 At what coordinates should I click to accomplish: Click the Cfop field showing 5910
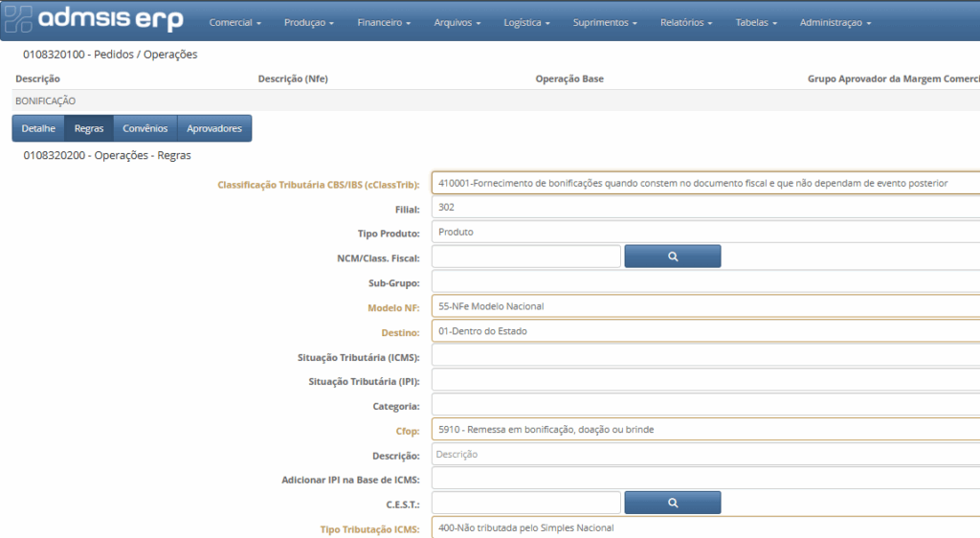(x=705, y=430)
